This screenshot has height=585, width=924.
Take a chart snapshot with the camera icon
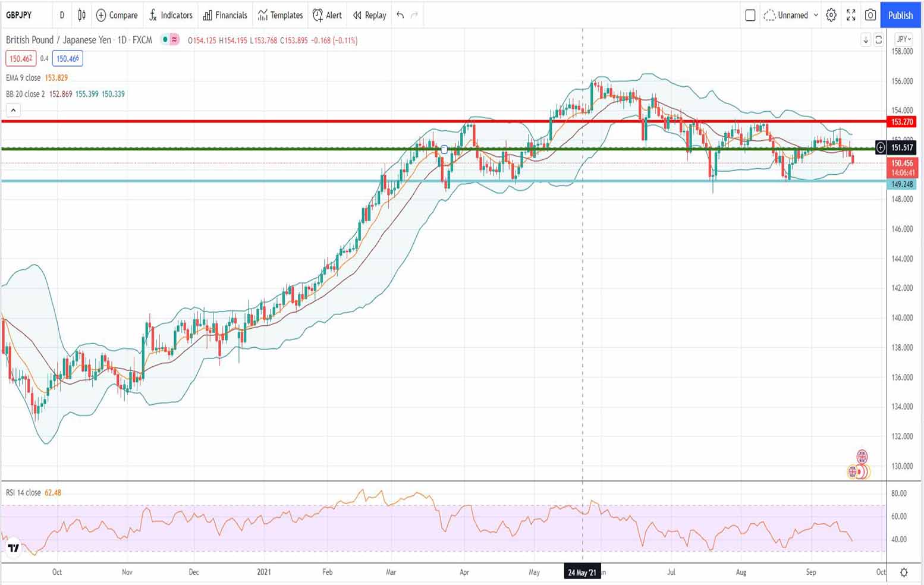point(870,15)
